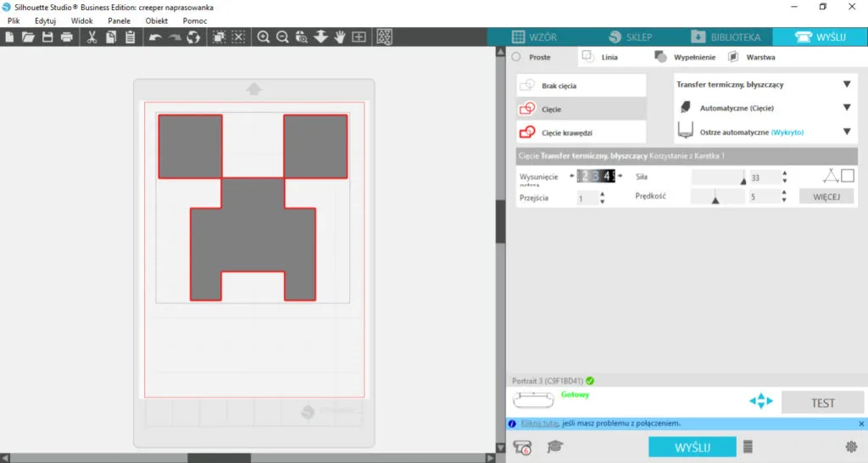The width and height of the screenshot is (868, 463).
Task: Expand the Transfer termiczny, błyszczący material dropdown
Action: (x=847, y=84)
